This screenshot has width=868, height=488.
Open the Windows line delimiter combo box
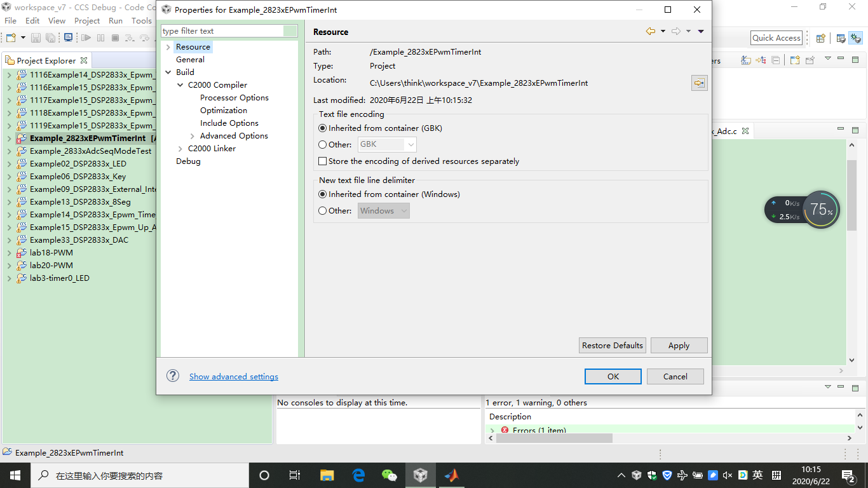384,210
